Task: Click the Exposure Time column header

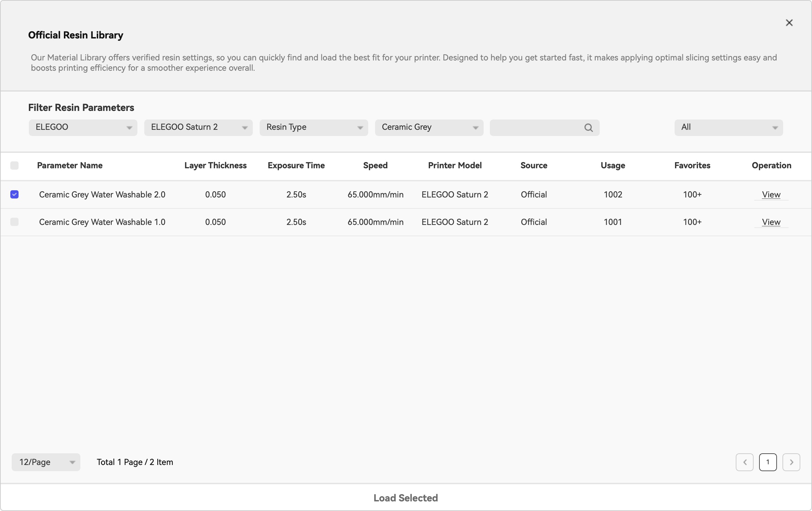Action: (296, 166)
